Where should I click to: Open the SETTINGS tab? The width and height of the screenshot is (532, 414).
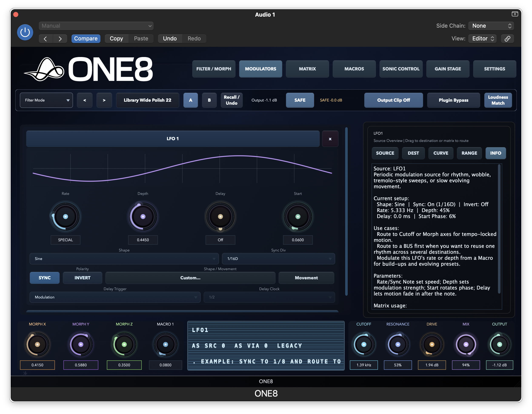pyautogui.click(x=495, y=69)
